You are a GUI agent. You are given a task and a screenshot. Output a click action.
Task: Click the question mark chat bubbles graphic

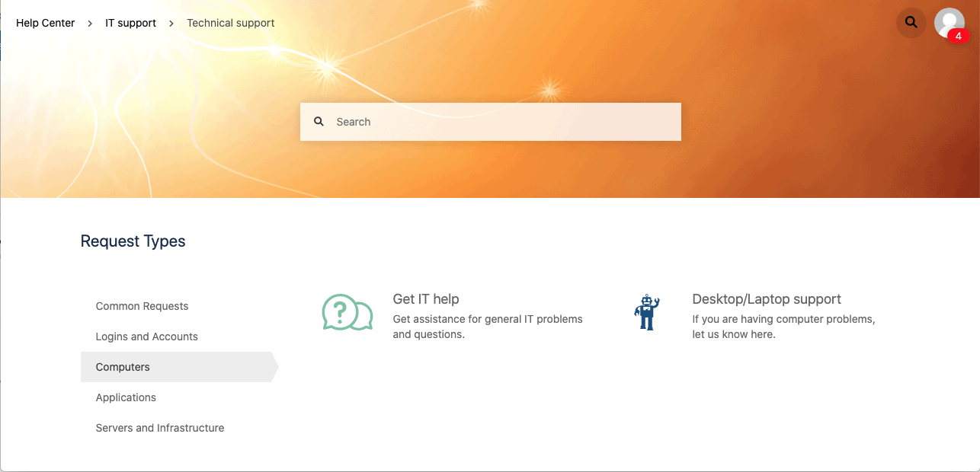pos(347,312)
